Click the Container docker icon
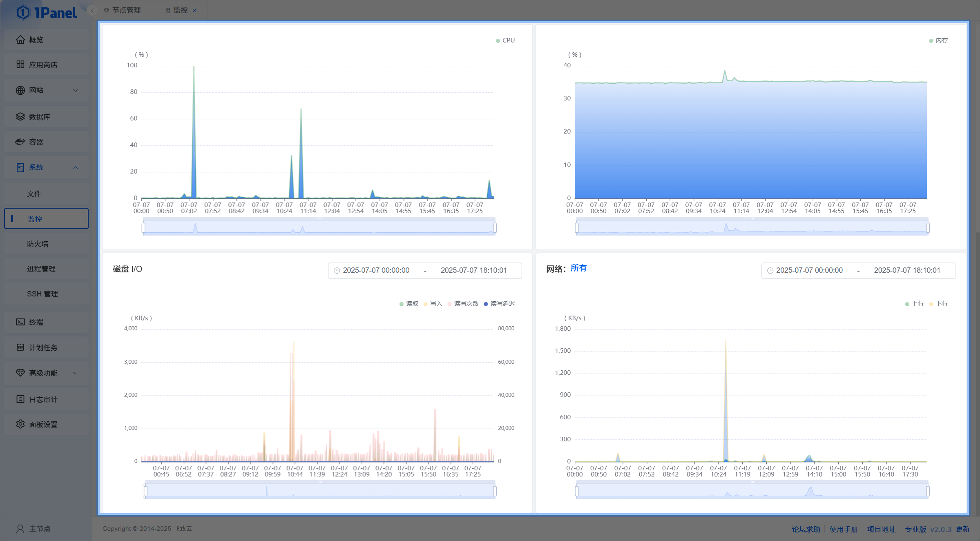 pyautogui.click(x=20, y=142)
